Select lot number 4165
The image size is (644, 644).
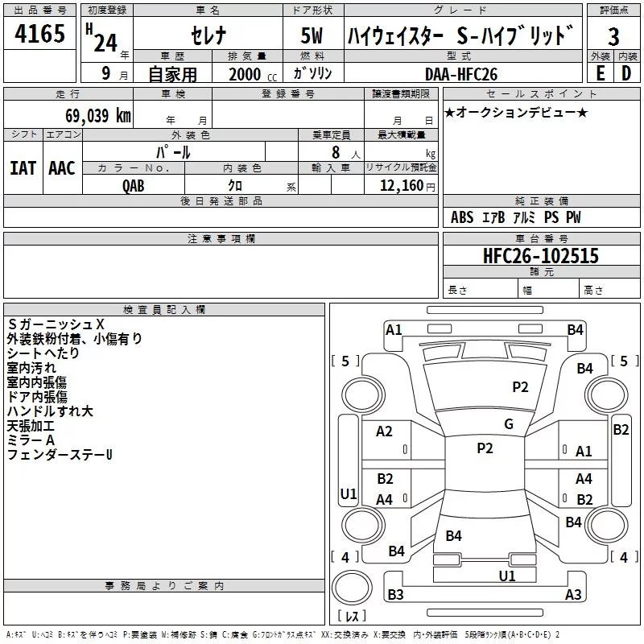pyautogui.click(x=39, y=34)
